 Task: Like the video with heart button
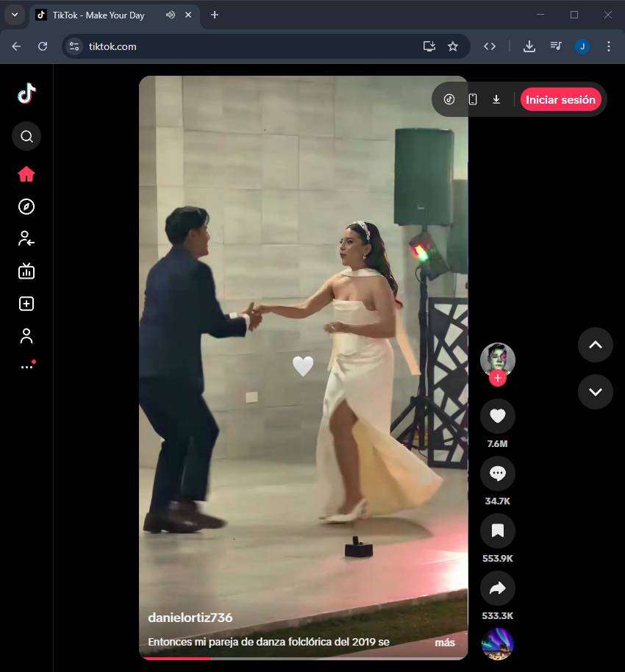pyautogui.click(x=497, y=417)
